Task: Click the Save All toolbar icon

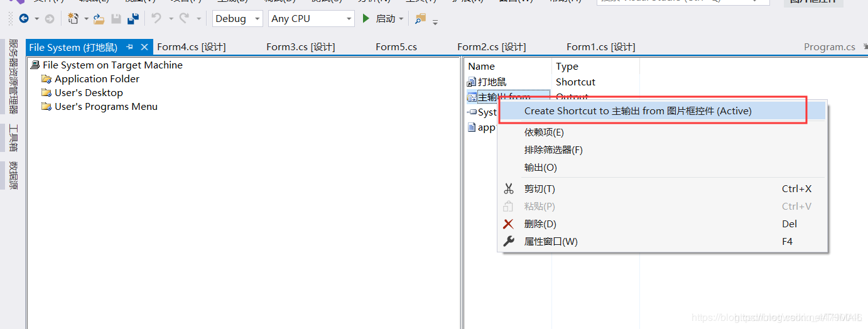Action: click(133, 19)
